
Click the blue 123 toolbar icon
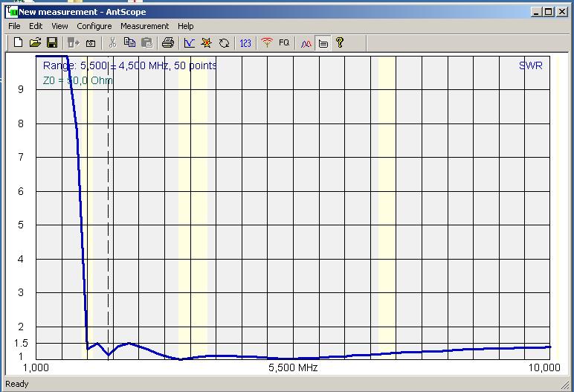click(x=245, y=43)
